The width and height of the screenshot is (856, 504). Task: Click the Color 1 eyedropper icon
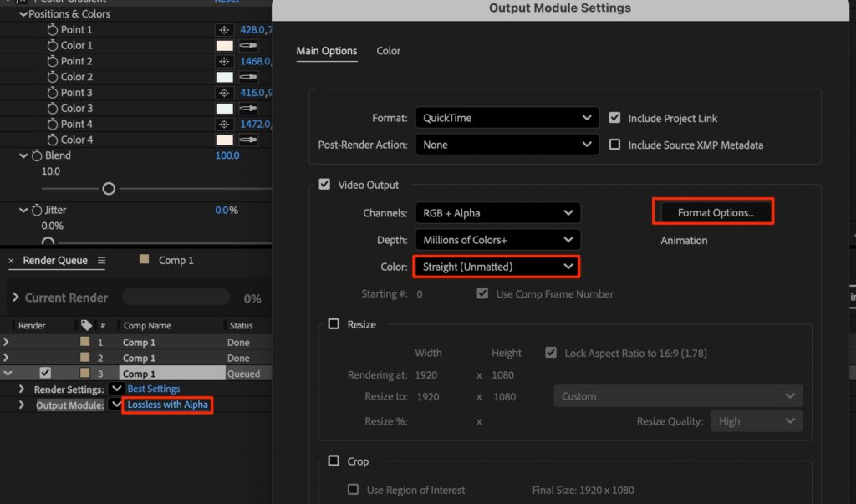[247, 45]
